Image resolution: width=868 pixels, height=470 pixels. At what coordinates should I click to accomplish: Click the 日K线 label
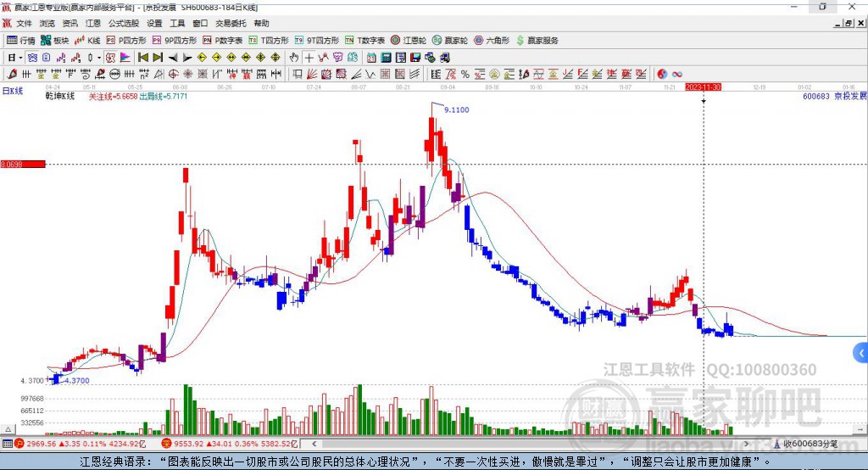[13, 91]
